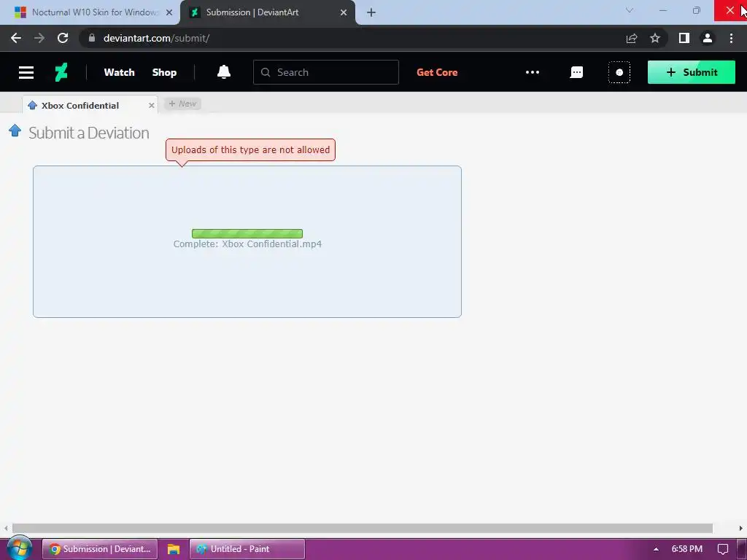Click the address bar URL deviantart.com/submit/

(x=156, y=38)
